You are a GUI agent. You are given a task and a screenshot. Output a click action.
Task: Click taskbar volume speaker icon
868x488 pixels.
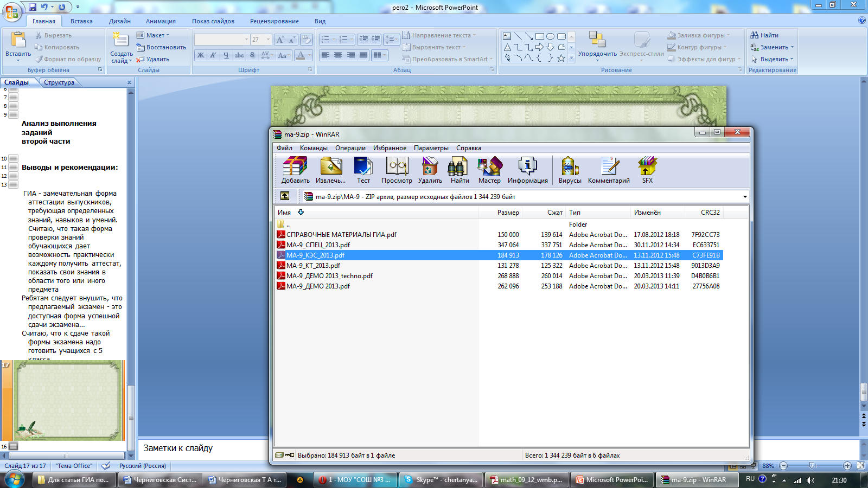[x=810, y=480]
